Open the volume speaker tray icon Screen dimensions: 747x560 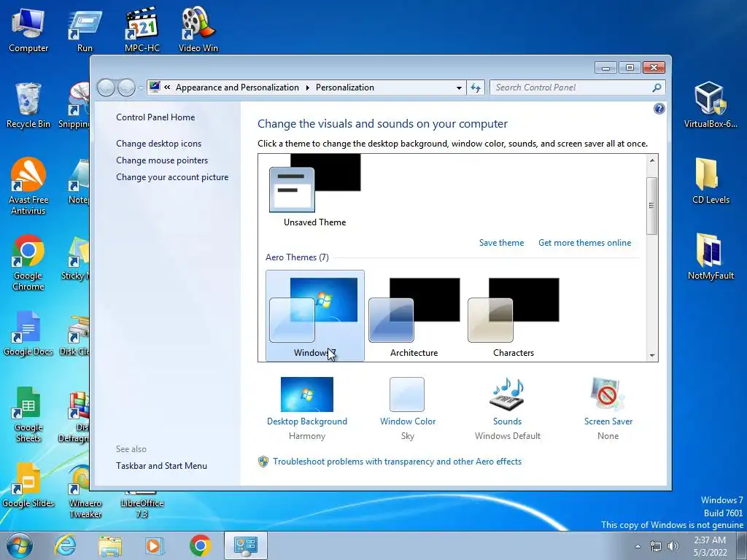tap(673, 546)
